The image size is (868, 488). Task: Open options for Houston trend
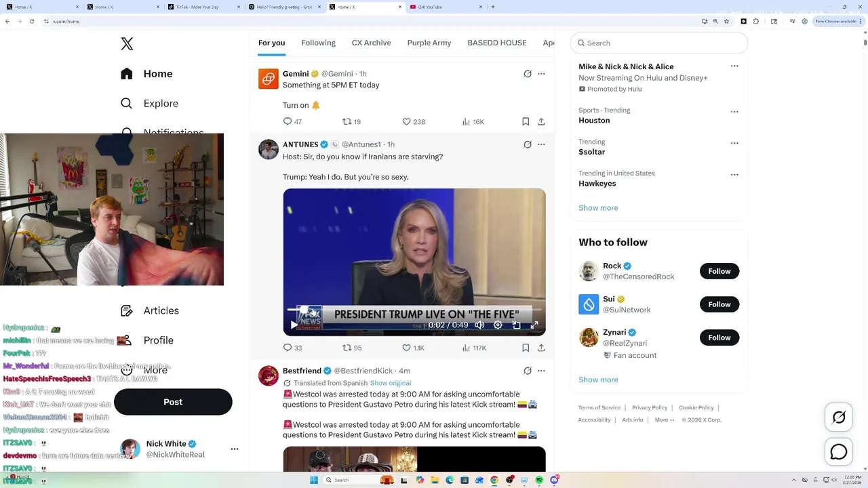pos(734,111)
